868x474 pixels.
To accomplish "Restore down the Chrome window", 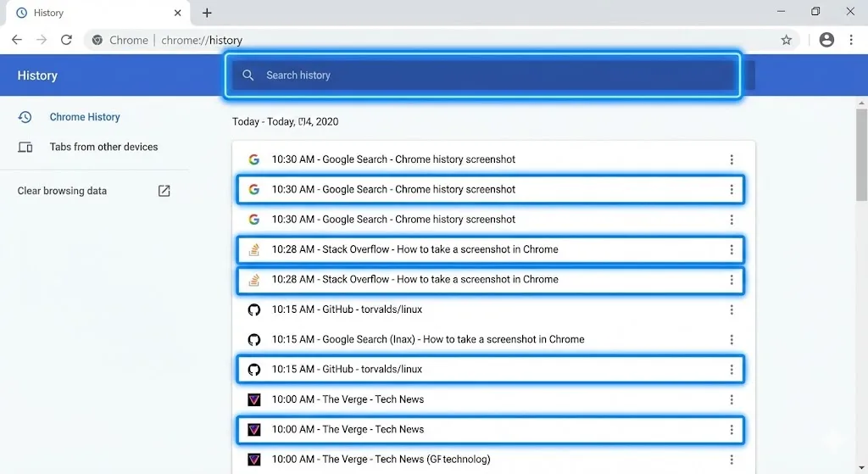I will click(815, 11).
